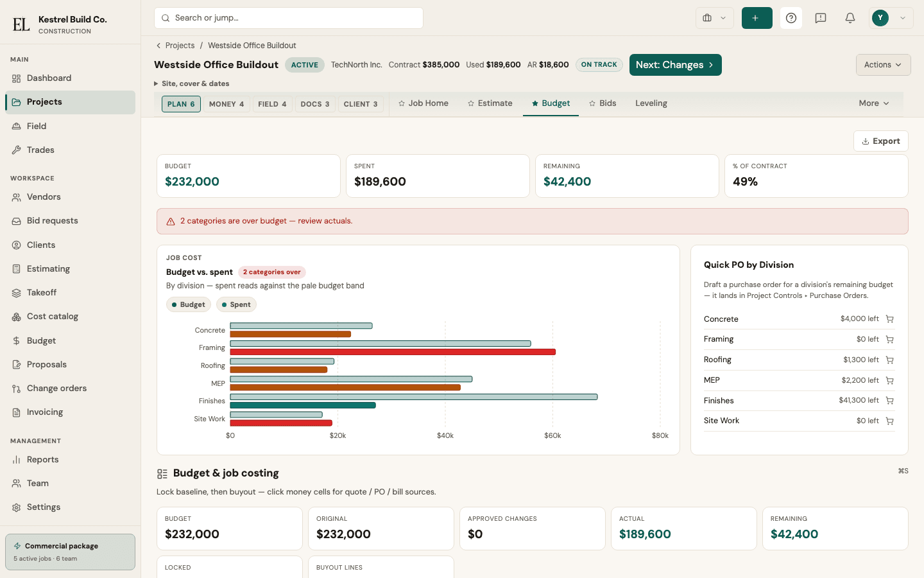Click the Budget tab
This screenshot has width=924, height=578.
point(551,103)
